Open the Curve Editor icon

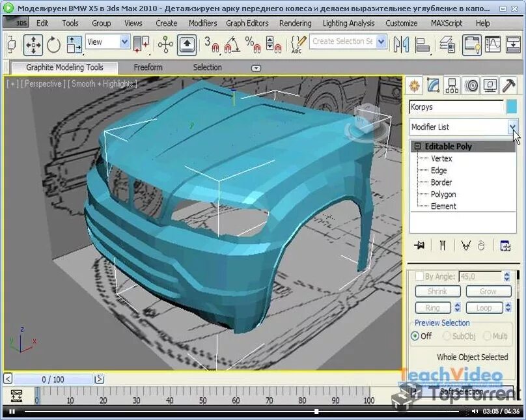click(492, 45)
